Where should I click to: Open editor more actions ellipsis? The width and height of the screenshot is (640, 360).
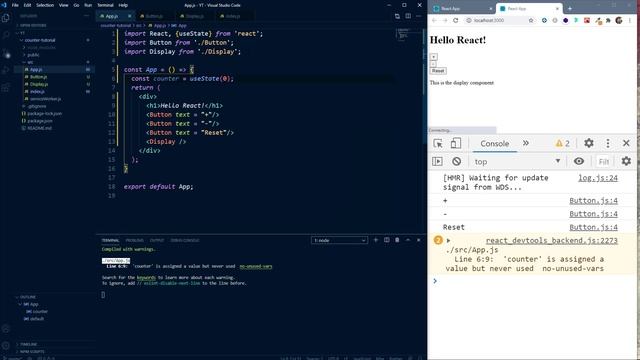pos(419,16)
